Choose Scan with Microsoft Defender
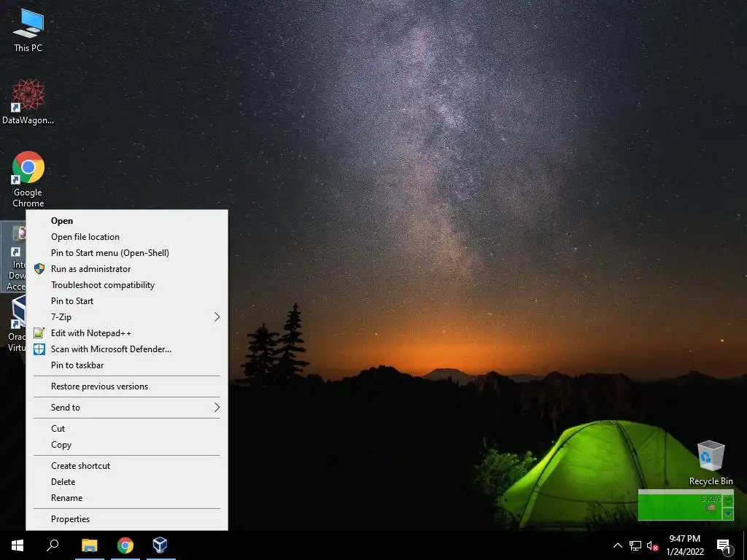 coord(127,349)
